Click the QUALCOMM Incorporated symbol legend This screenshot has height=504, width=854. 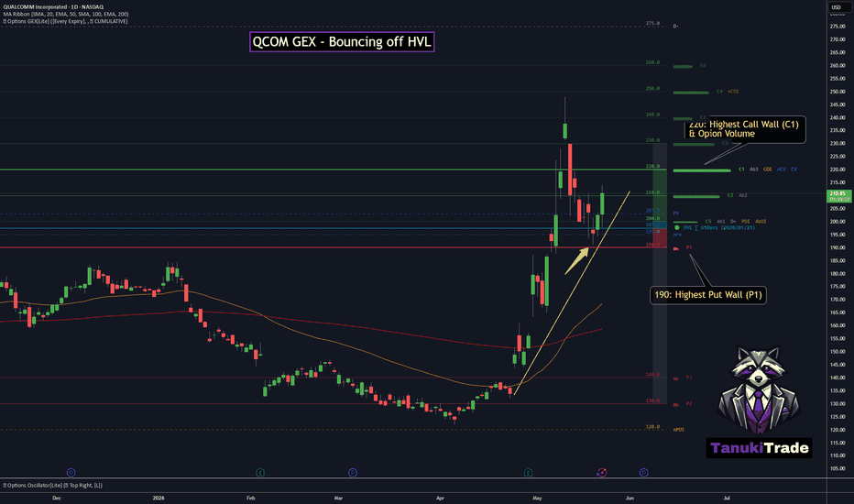(53, 7)
